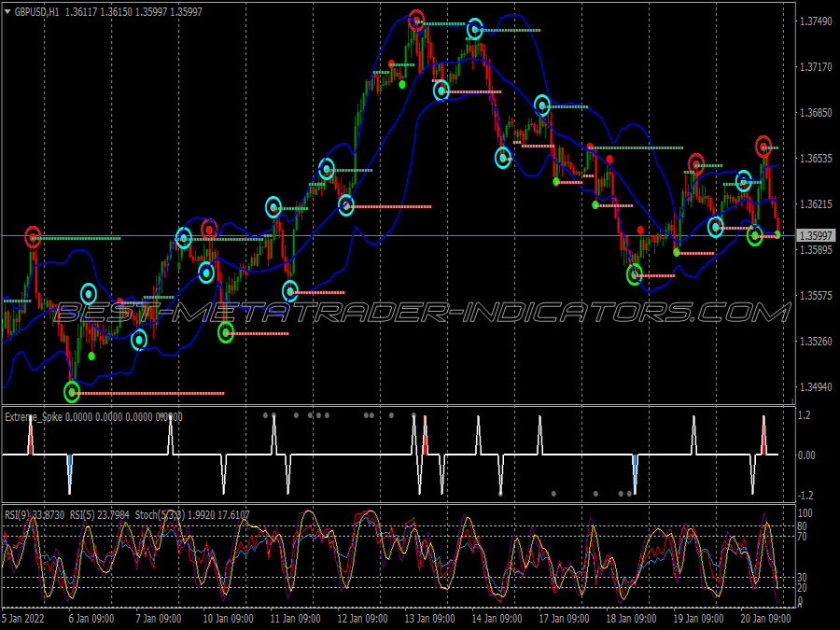Click the cyan ring marker at the 14 Jan high
The image size is (840, 630).
tap(475, 29)
